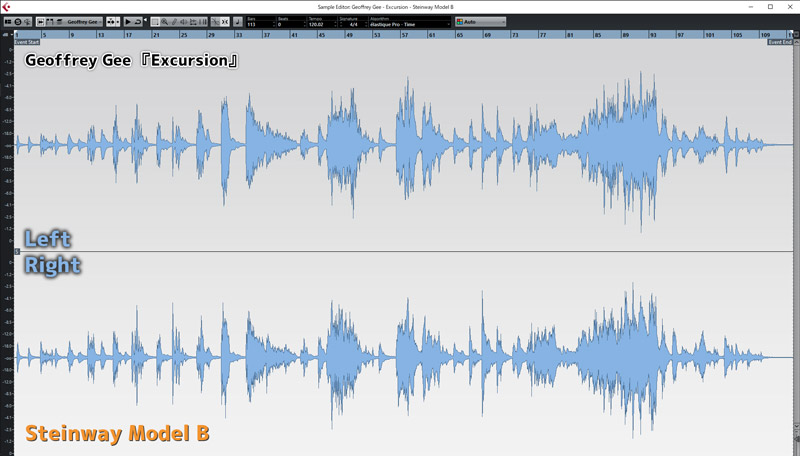Maximize the Sample Editor window
The height and width of the screenshot is (456, 800).
coord(770,7)
